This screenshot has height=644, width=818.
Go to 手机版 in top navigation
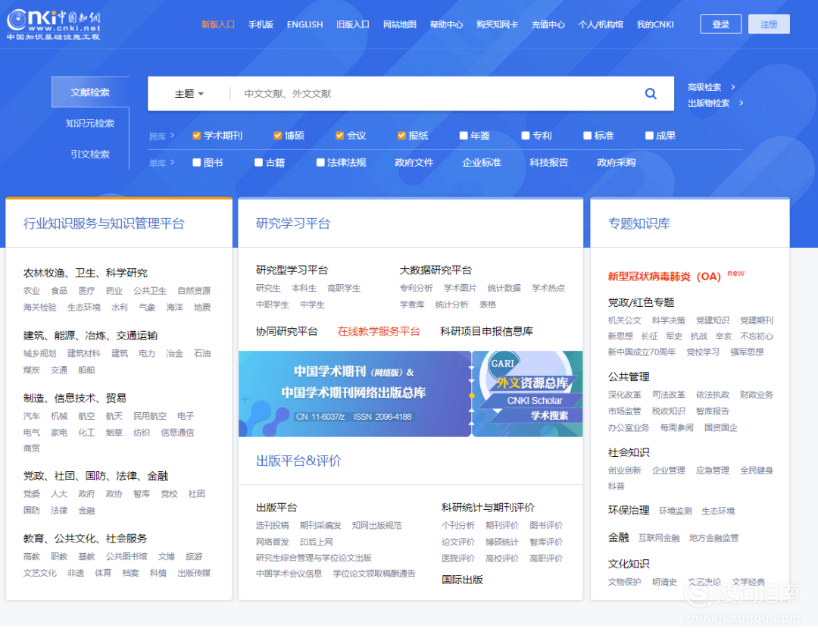click(x=261, y=24)
